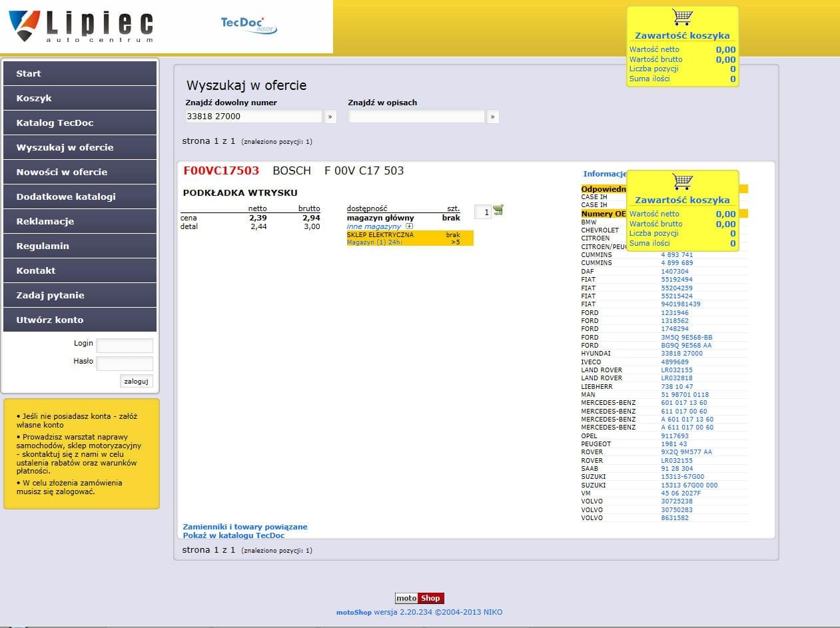This screenshot has width=840, height=628.
Task: Open Nowości w ofercie
Action: click(x=80, y=172)
